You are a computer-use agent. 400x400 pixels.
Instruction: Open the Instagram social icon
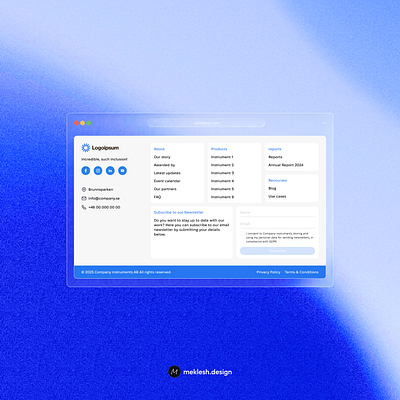(x=98, y=171)
